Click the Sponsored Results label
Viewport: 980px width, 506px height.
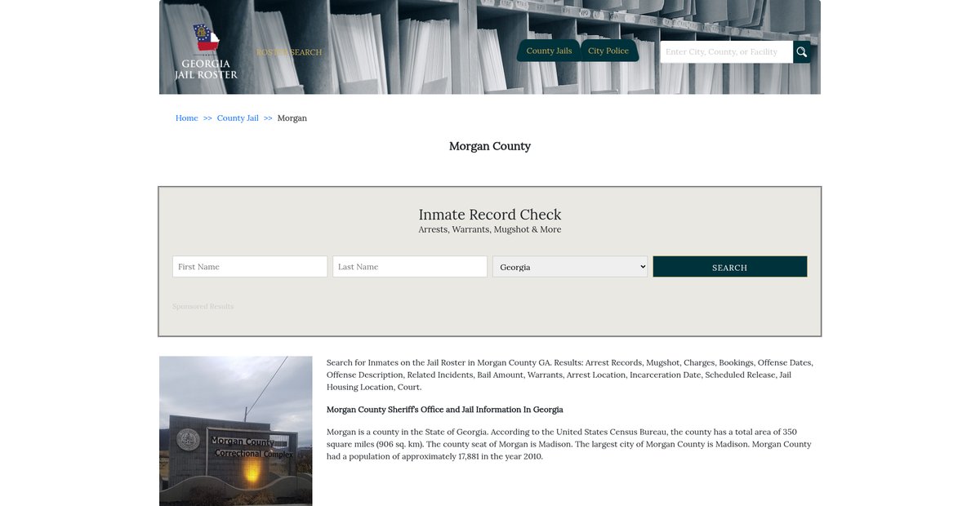pos(203,307)
